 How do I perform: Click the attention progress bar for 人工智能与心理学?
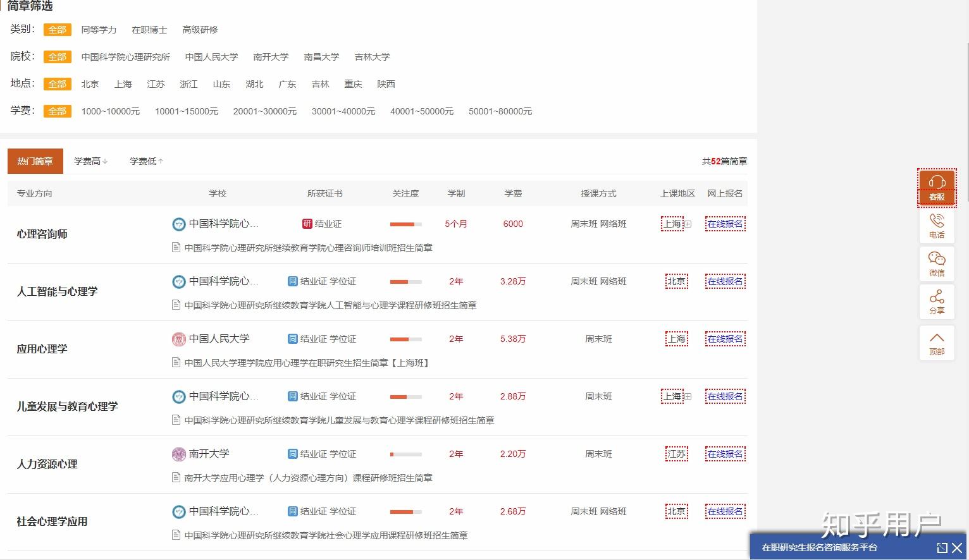pos(405,281)
